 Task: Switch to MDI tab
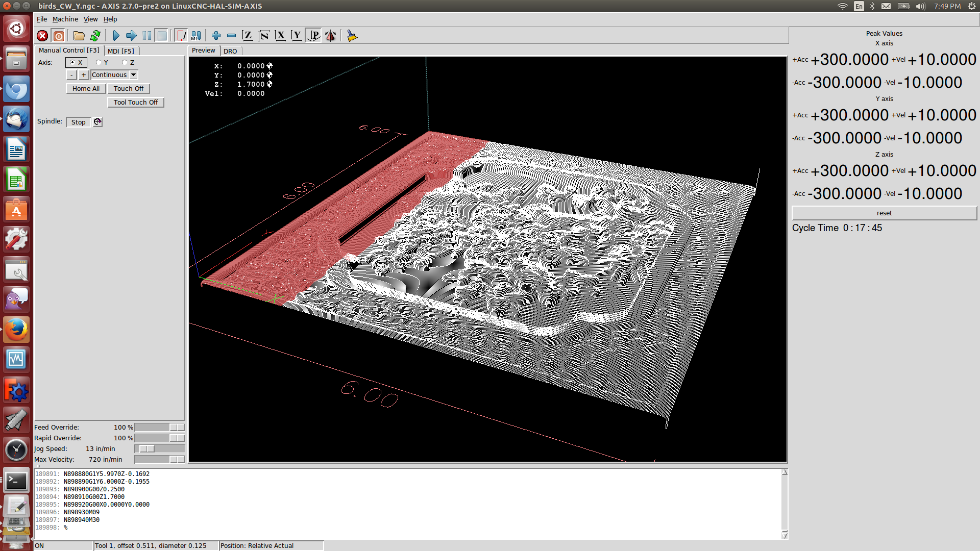[121, 51]
